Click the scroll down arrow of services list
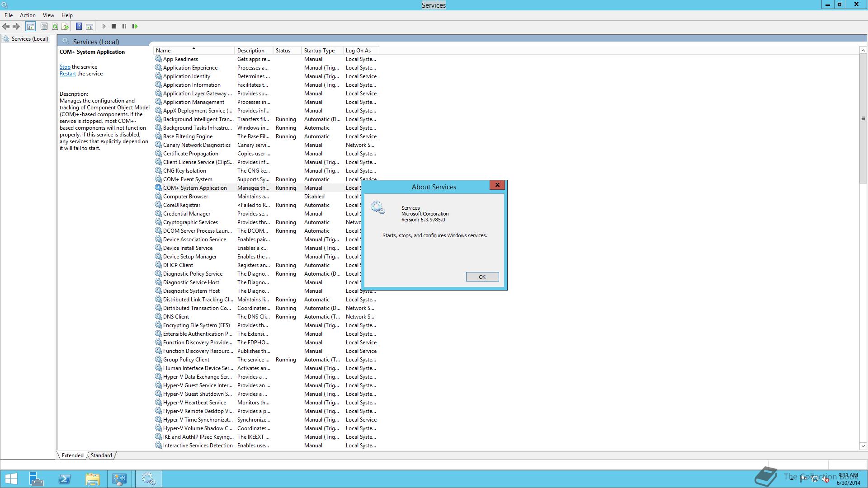Viewport: 868px width, 488px height. pos(863,446)
